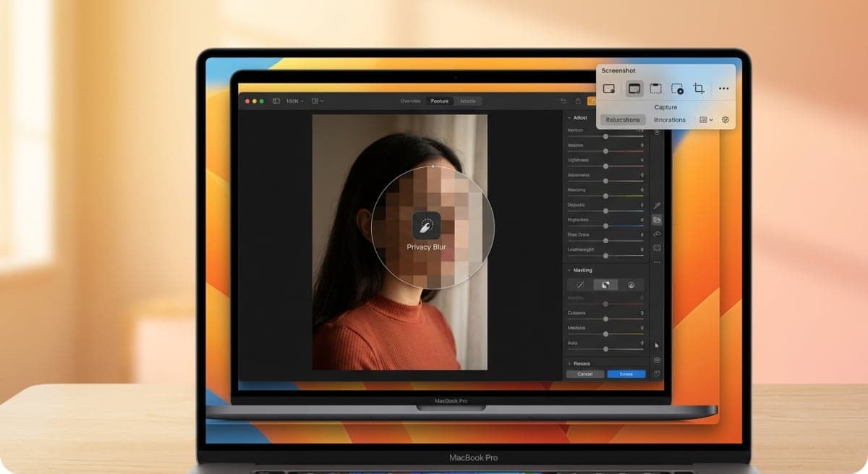Open the zoom level dropdown showing 100%
The height and width of the screenshot is (474, 868).
click(x=295, y=101)
